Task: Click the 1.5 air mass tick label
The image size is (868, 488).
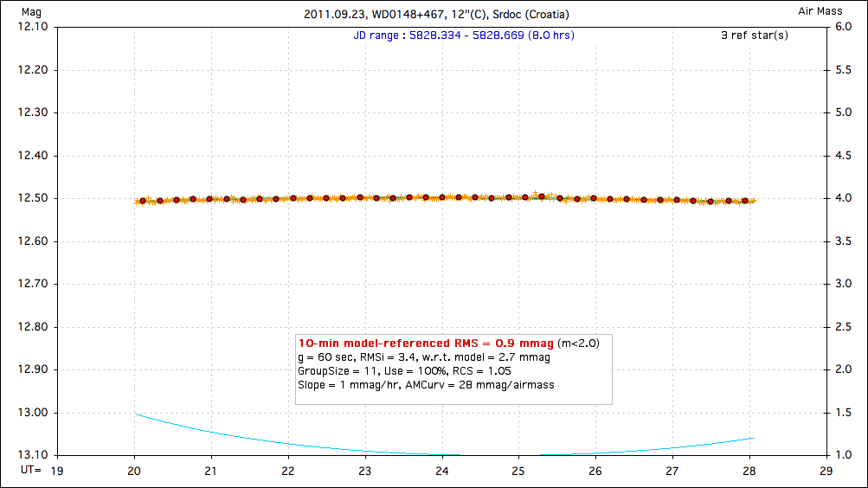Action: (x=843, y=413)
